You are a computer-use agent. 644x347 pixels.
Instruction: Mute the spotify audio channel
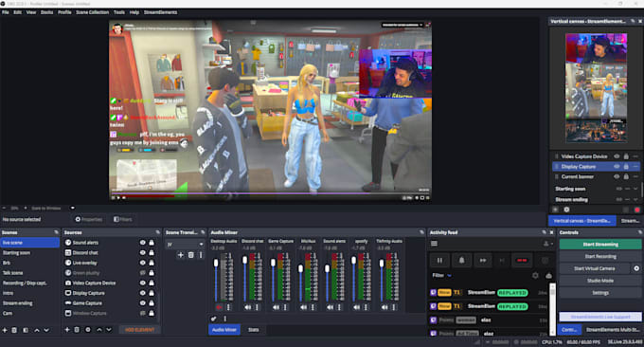click(x=356, y=307)
